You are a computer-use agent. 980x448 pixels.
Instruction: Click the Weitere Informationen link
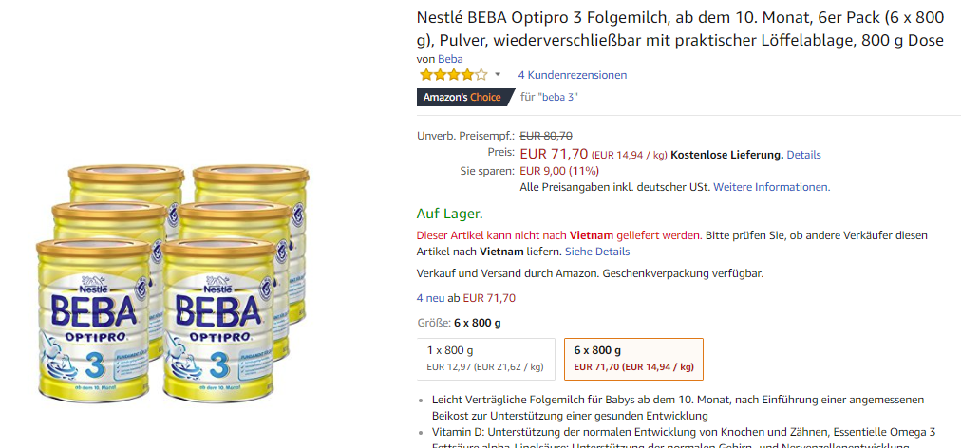pos(771,187)
